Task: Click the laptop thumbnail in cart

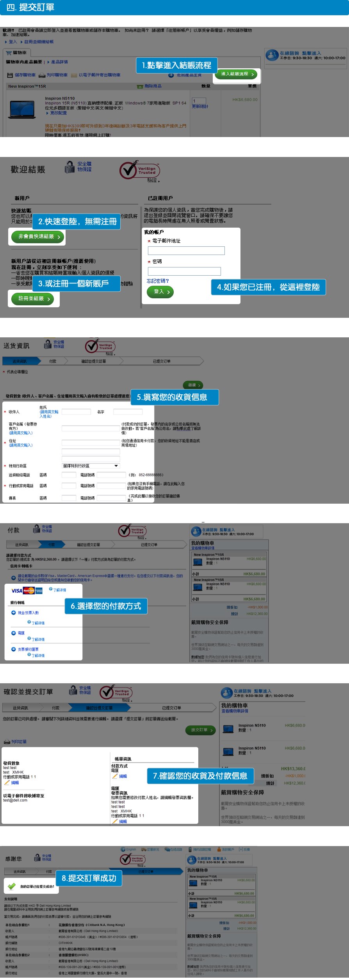Action: tap(22, 109)
